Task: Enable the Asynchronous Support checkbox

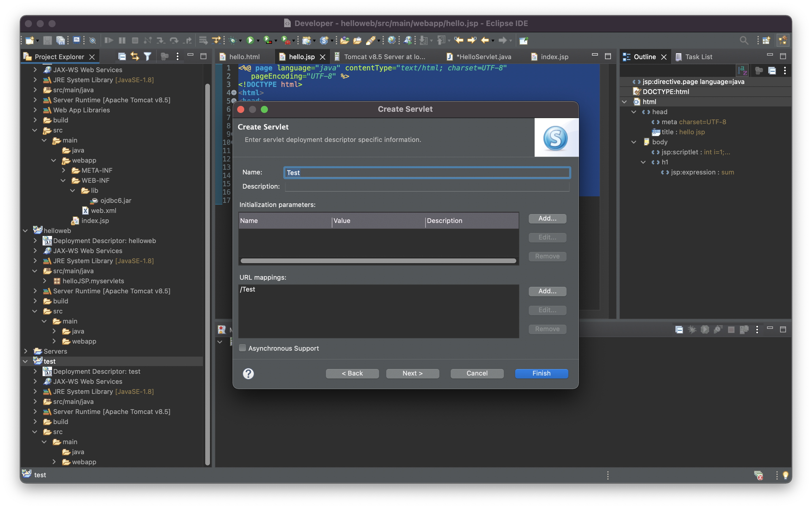Action: (x=242, y=348)
